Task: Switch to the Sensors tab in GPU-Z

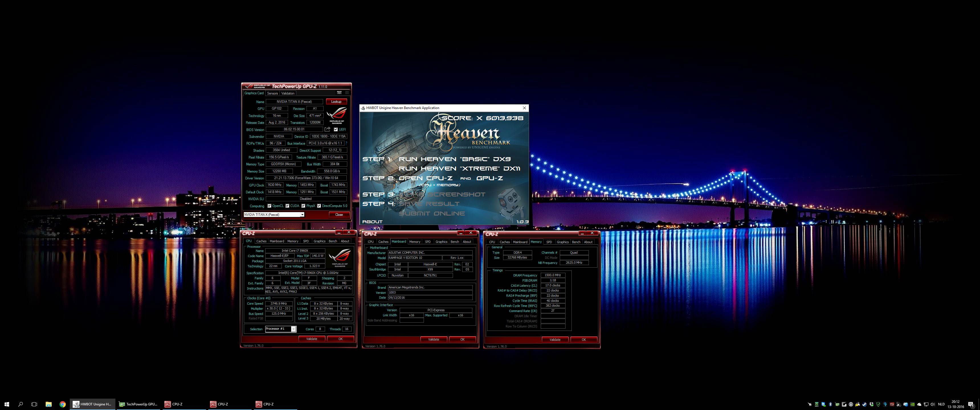Action: click(x=272, y=93)
